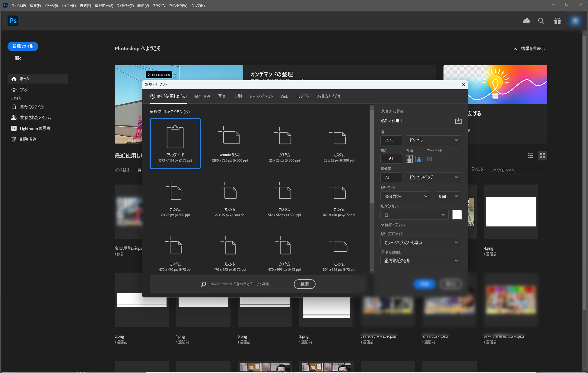The image size is (588, 373).
Task: Switch to the フィルムとビデオ tab
Action: pos(328,96)
